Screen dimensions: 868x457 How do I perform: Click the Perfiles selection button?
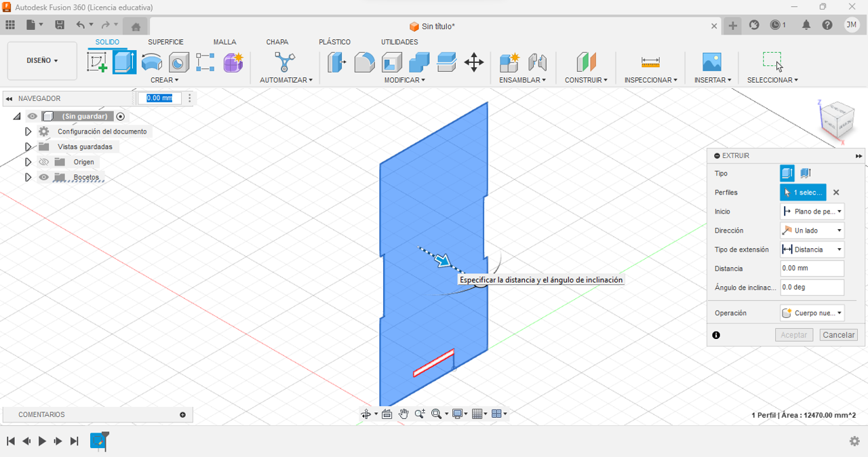[803, 193]
